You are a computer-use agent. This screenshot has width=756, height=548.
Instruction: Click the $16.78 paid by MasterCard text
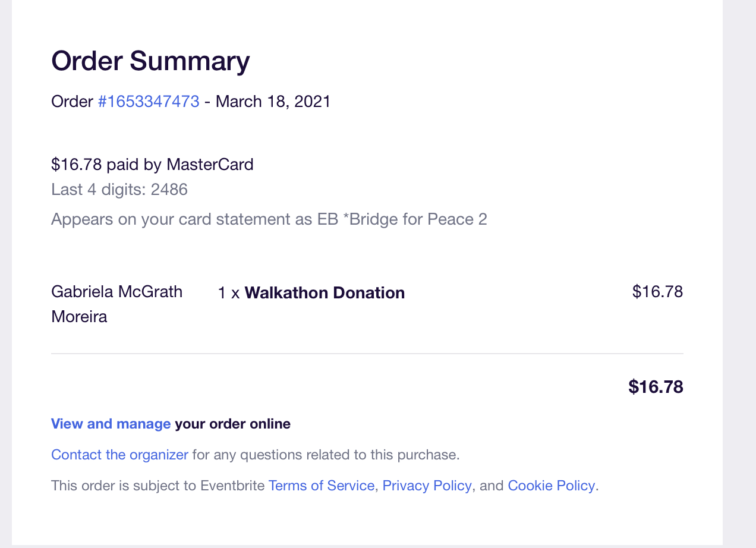152,164
